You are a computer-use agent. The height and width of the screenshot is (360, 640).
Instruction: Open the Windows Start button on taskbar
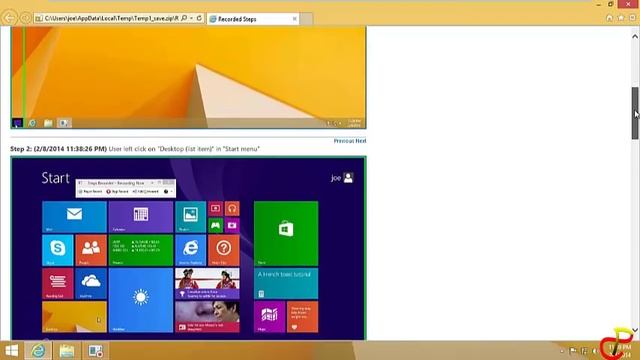pos(11,351)
